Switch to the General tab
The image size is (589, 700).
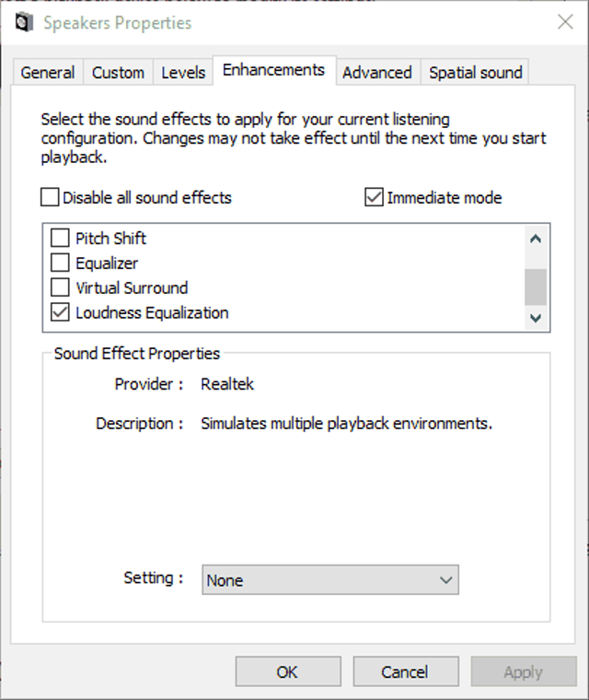[x=48, y=73]
